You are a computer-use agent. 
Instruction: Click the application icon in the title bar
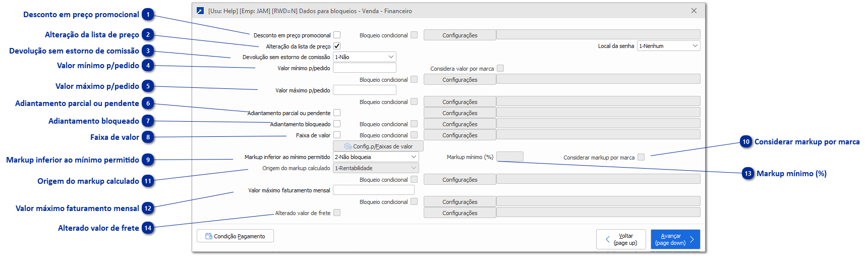point(200,11)
